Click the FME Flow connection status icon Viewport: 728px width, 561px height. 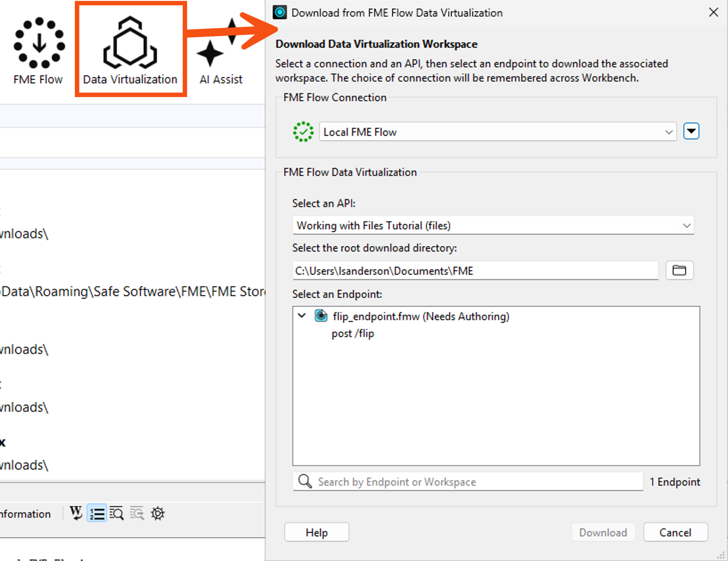tap(303, 132)
